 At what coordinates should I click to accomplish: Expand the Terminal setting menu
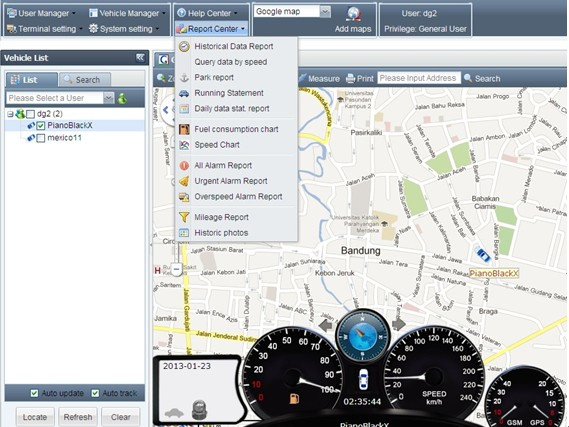(x=44, y=29)
